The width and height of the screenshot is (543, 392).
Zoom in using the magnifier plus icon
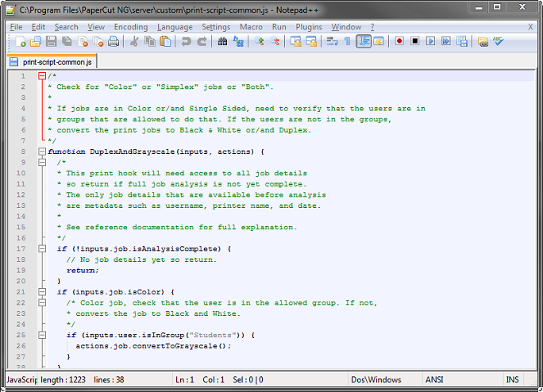[x=259, y=41]
